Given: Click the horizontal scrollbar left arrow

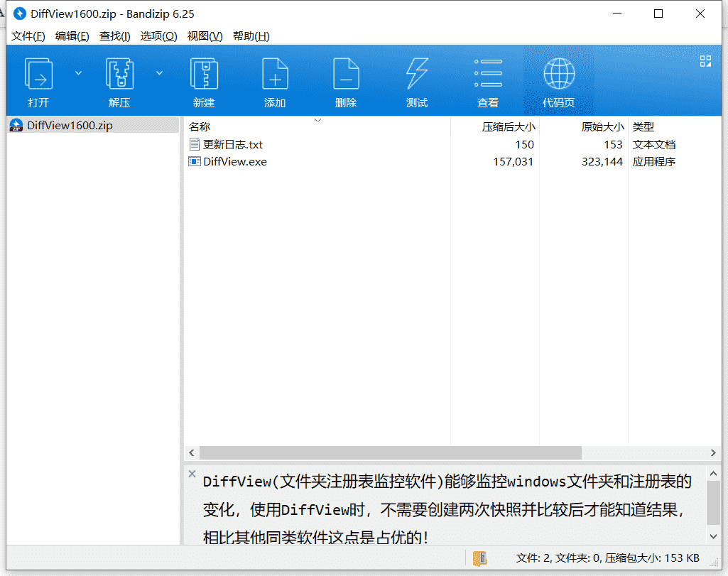Looking at the screenshot, I should tap(192, 452).
